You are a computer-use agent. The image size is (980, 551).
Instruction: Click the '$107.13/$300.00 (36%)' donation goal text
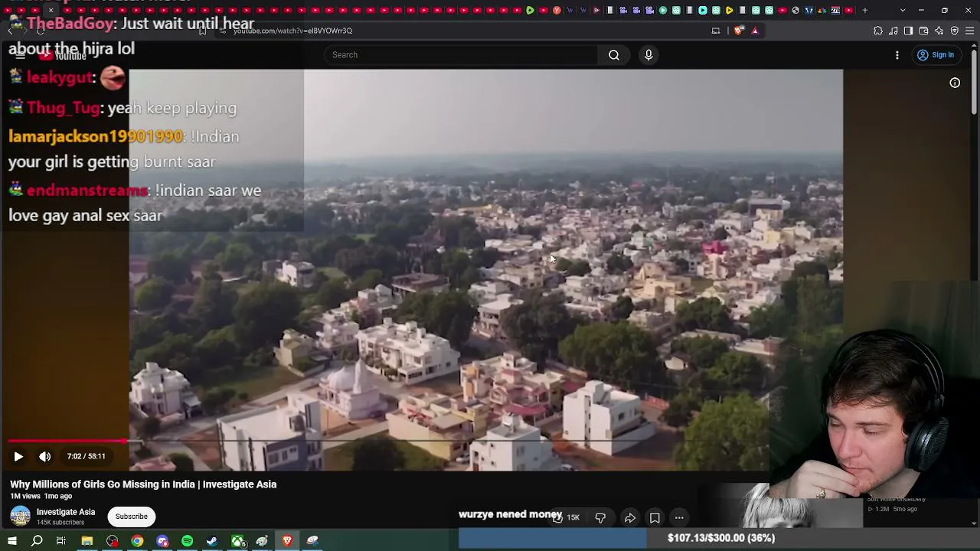(721, 538)
